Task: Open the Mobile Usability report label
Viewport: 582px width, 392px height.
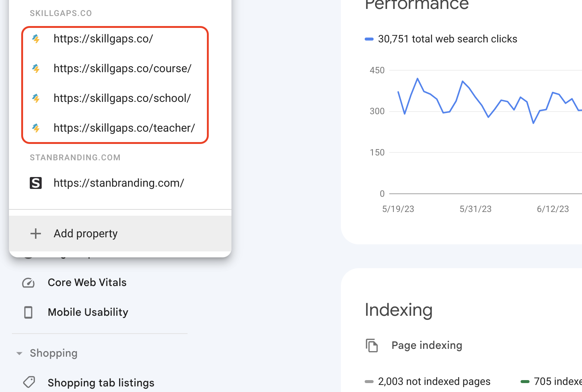Action: pyautogui.click(x=88, y=312)
